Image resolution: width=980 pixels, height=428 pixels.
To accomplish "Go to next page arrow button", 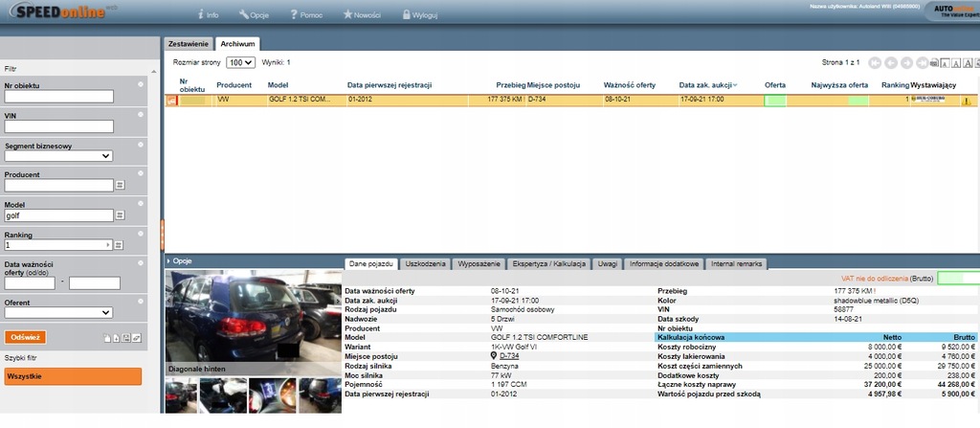I will (x=906, y=62).
